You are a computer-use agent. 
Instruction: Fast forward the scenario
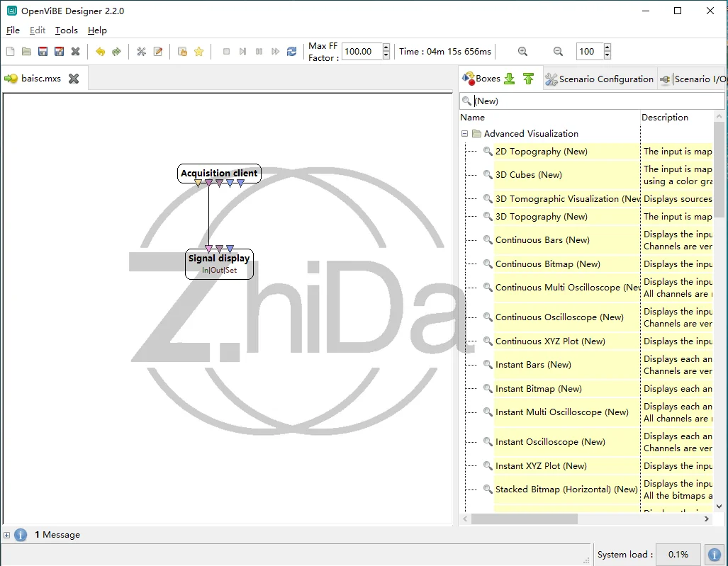[275, 52]
